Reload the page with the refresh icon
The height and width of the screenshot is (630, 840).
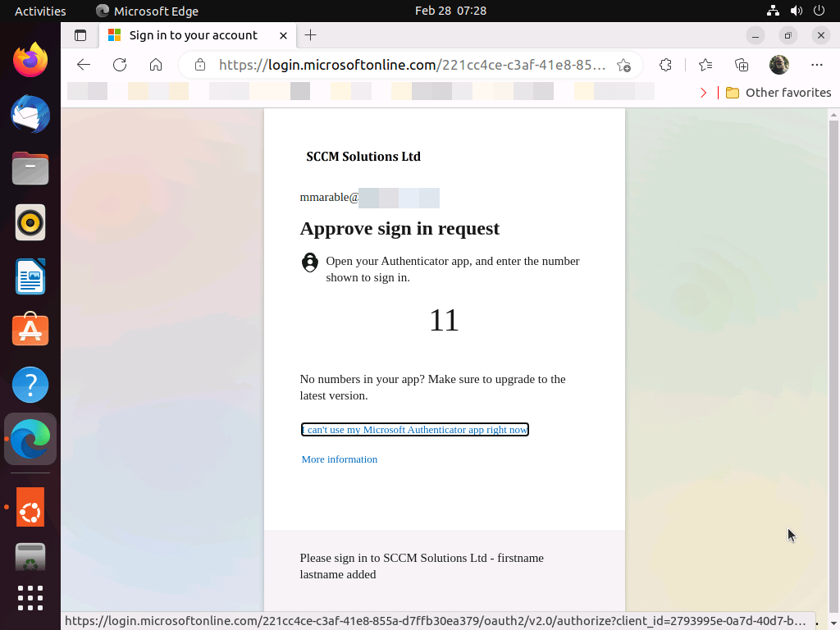pyautogui.click(x=120, y=65)
